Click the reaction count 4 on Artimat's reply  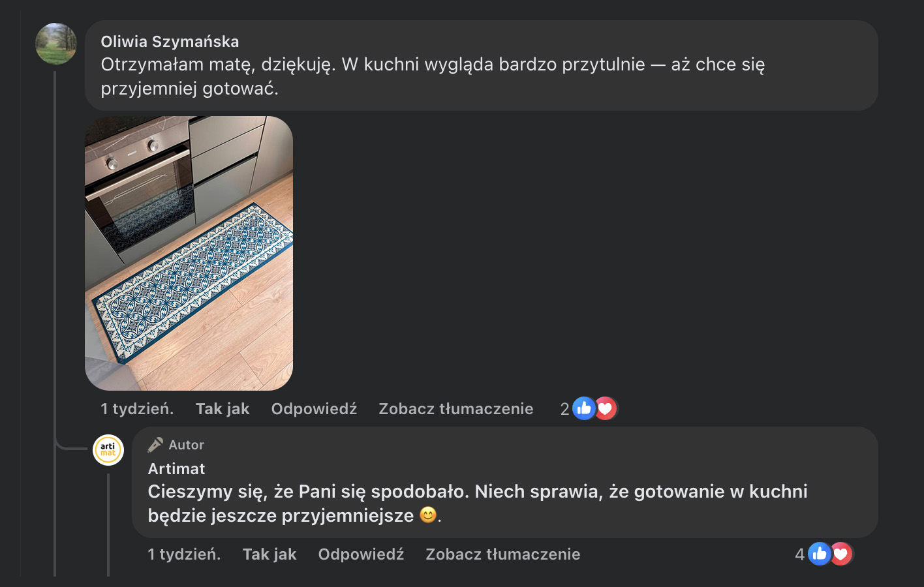click(799, 554)
